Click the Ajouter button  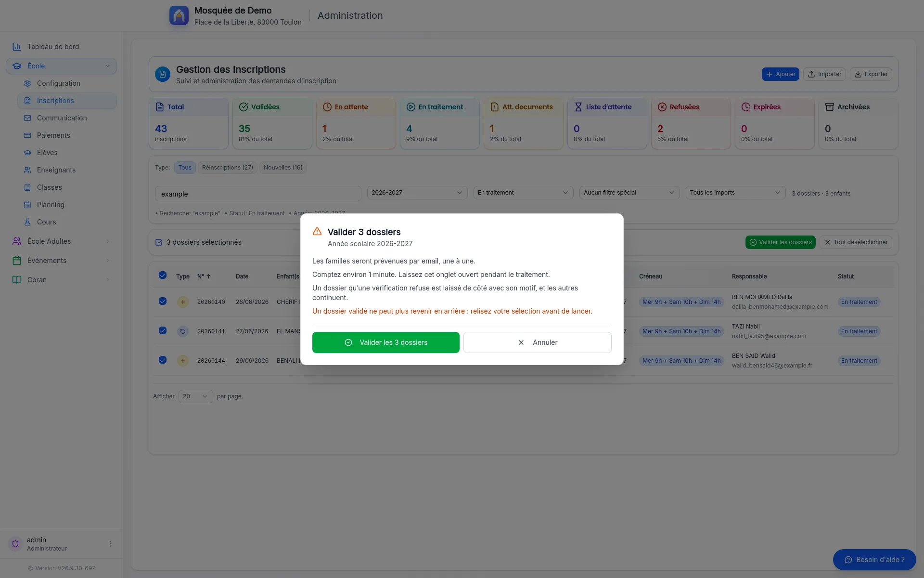(781, 74)
